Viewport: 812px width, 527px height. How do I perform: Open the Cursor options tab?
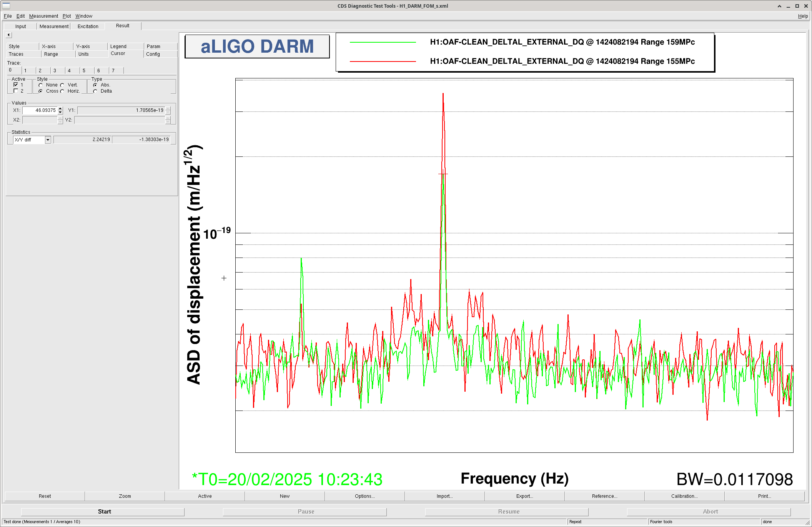125,54
